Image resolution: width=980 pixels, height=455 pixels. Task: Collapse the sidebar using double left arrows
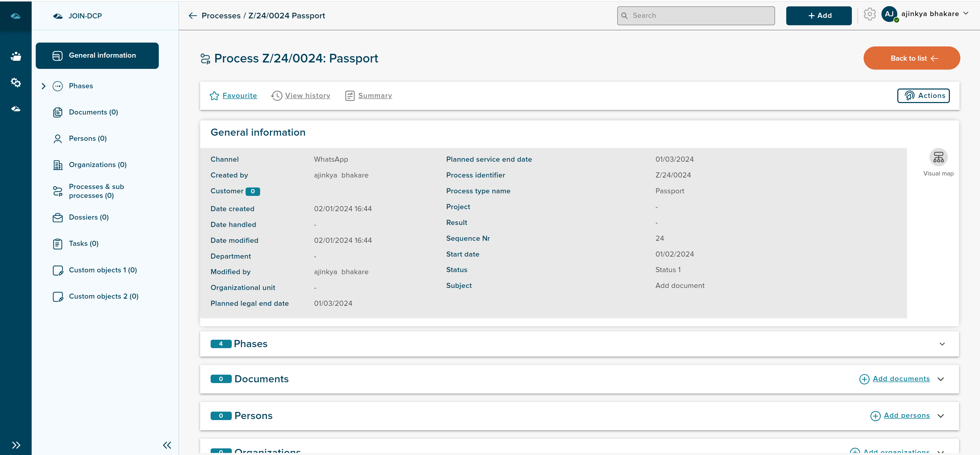pos(167,445)
